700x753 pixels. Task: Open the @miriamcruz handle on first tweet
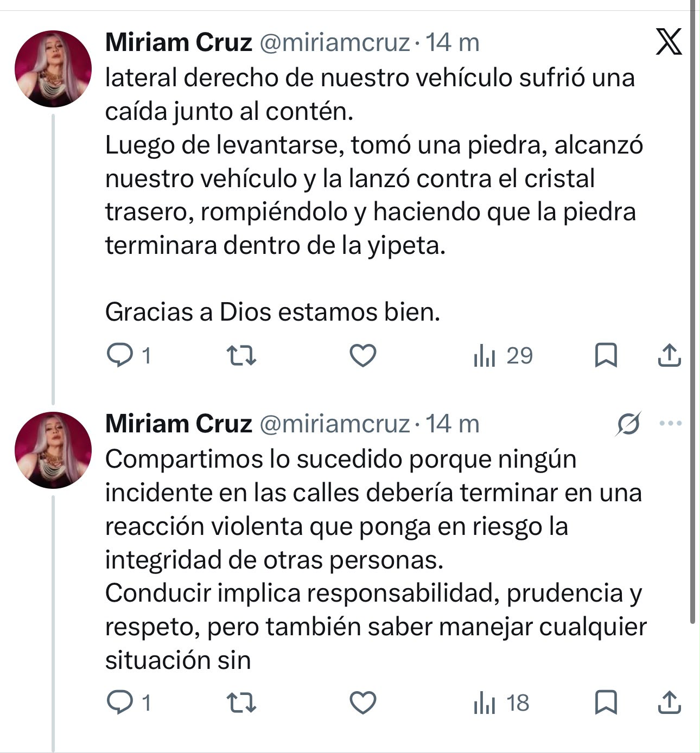coord(334,42)
